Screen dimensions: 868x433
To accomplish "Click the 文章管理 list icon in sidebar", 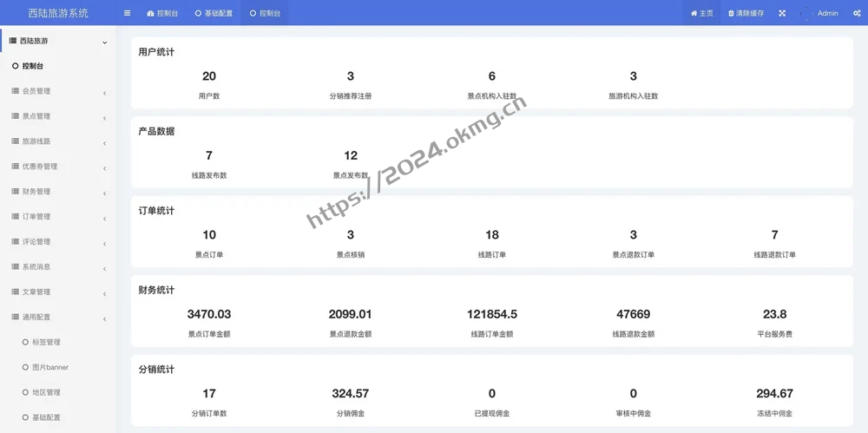I will (x=15, y=292).
